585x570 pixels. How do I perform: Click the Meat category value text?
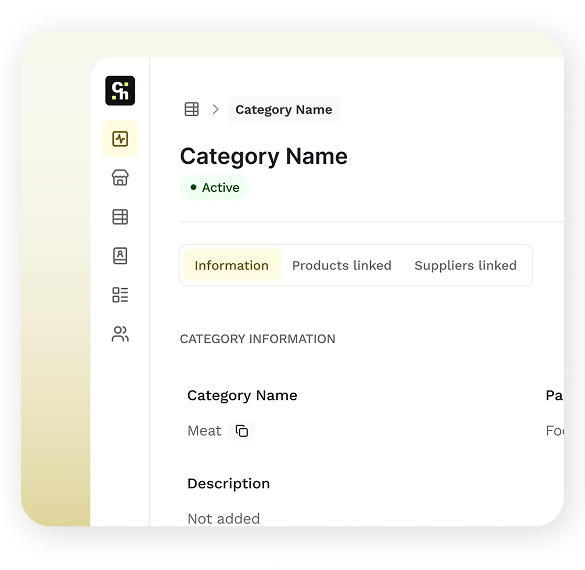click(x=204, y=431)
